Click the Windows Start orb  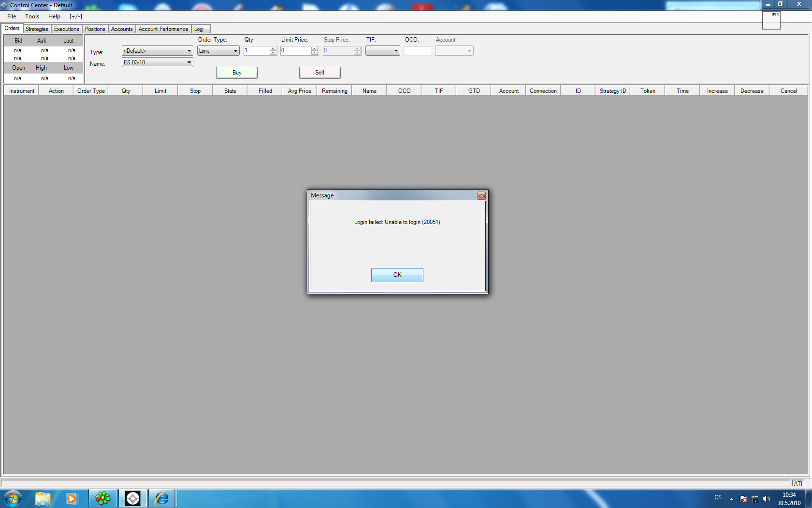[x=13, y=498]
